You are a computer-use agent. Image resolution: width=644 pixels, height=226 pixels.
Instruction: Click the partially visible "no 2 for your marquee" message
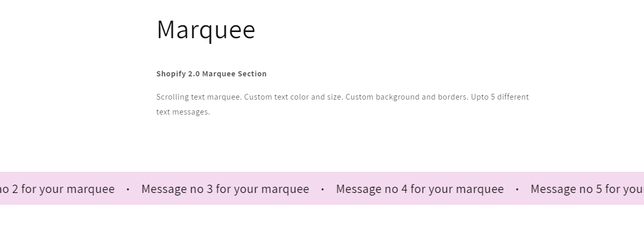pyautogui.click(x=57, y=189)
